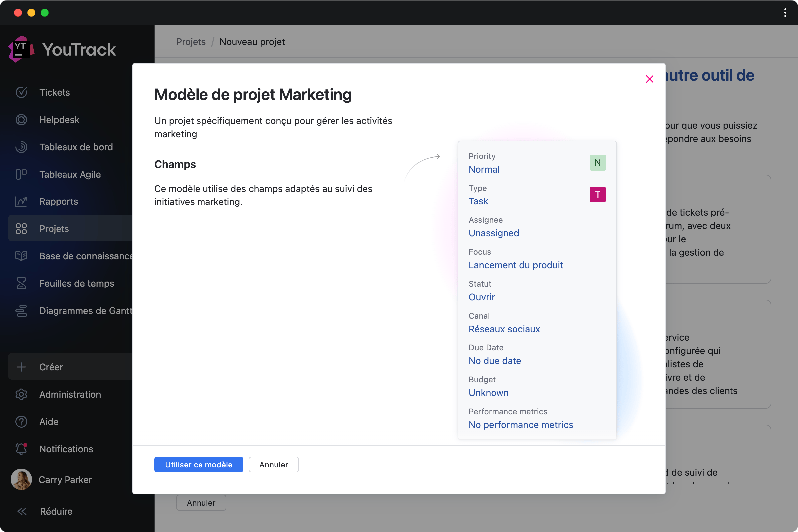
Task: Click the Notifications bell icon
Action: (21, 449)
